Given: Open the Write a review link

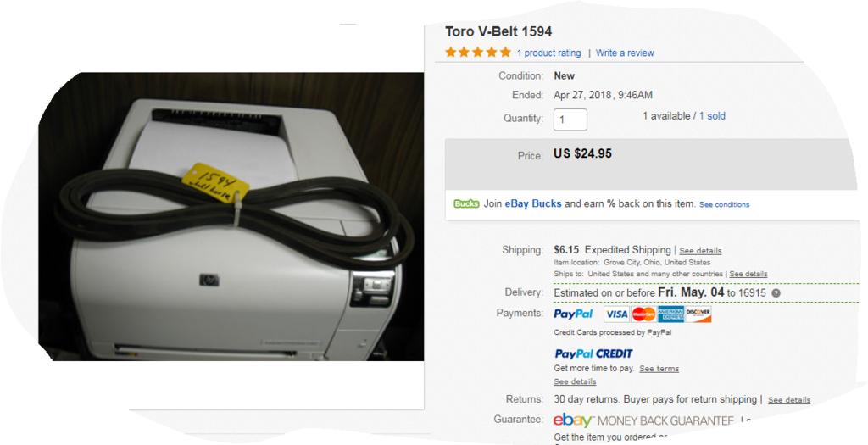Looking at the screenshot, I should [x=625, y=53].
